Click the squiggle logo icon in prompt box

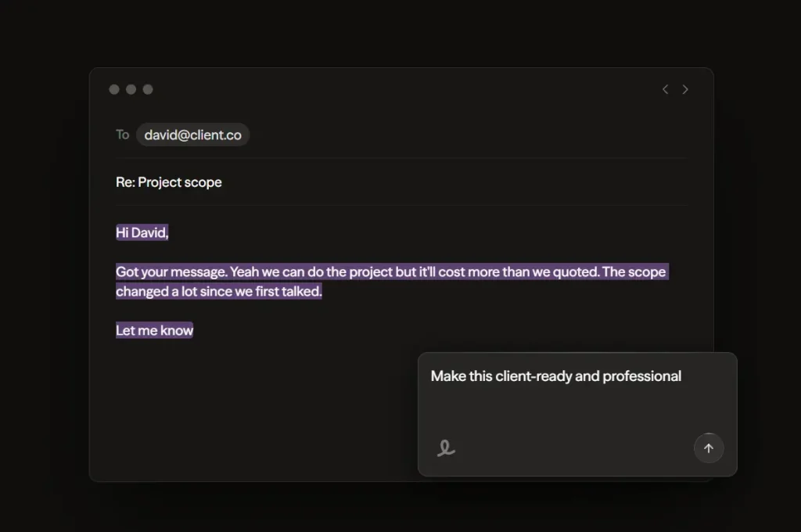(446, 448)
